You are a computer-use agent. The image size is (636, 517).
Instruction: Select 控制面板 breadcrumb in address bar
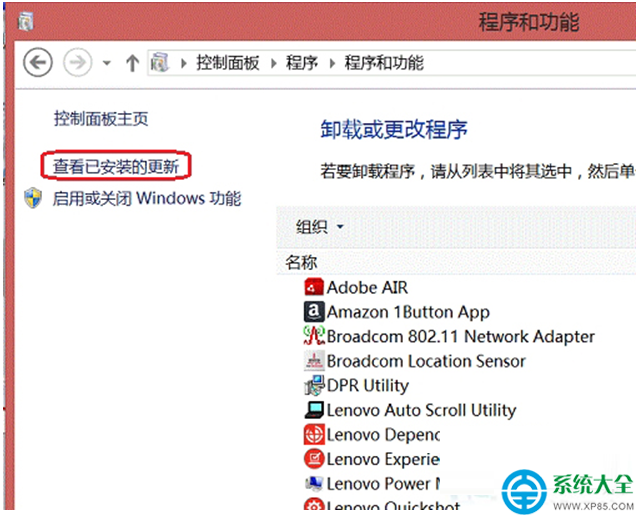coord(228,63)
